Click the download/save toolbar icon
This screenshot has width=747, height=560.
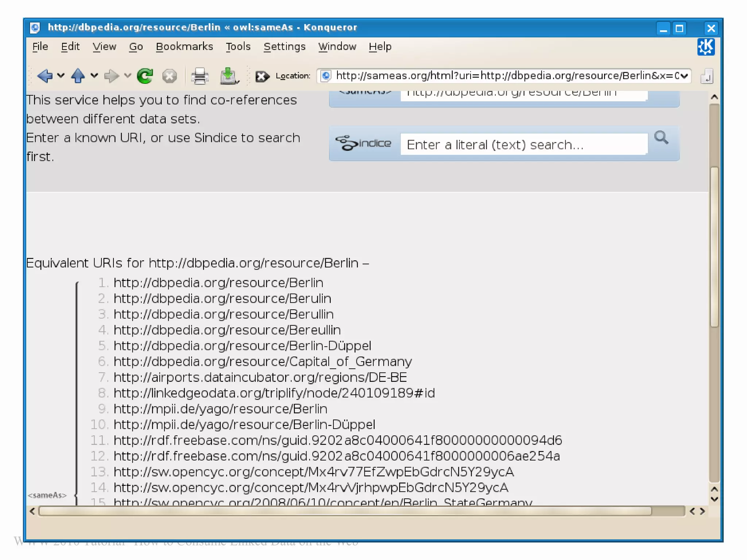click(x=228, y=76)
